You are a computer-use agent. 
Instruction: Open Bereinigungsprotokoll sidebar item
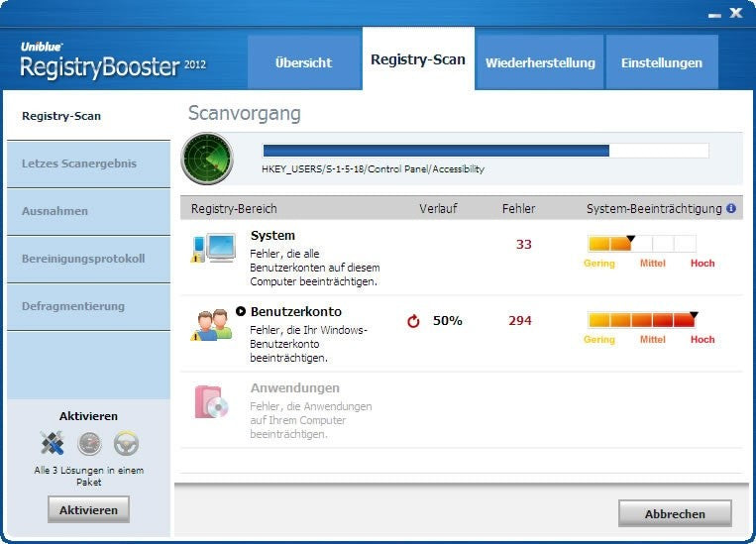pyautogui.click(x=88, y=259)
